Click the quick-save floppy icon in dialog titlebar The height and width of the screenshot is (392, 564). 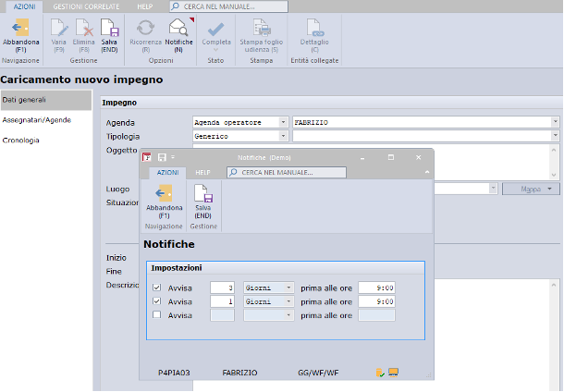[x=162, y=158]
